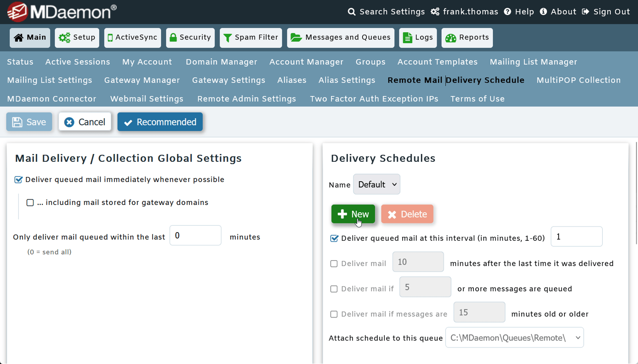
Task: Open the schedule Name dropdown
Action: (x=376, y=184)
